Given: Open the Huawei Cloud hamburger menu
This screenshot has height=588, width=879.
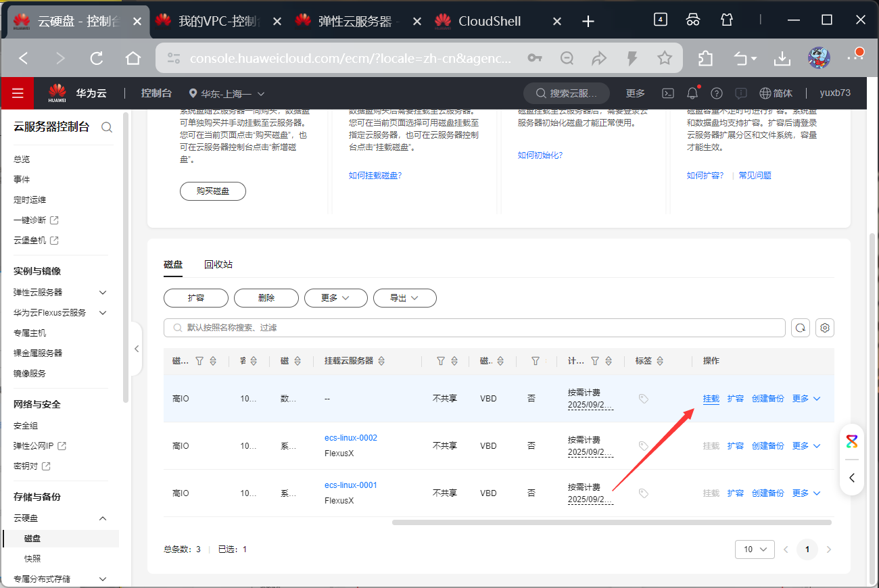Looking at the screenshot, I should click(x=18, y=93).
